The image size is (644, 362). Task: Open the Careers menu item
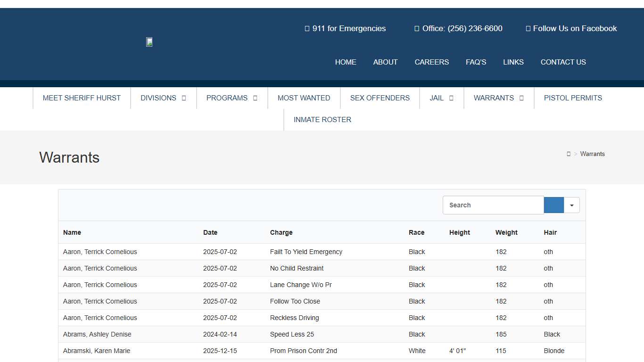(431, 62)
